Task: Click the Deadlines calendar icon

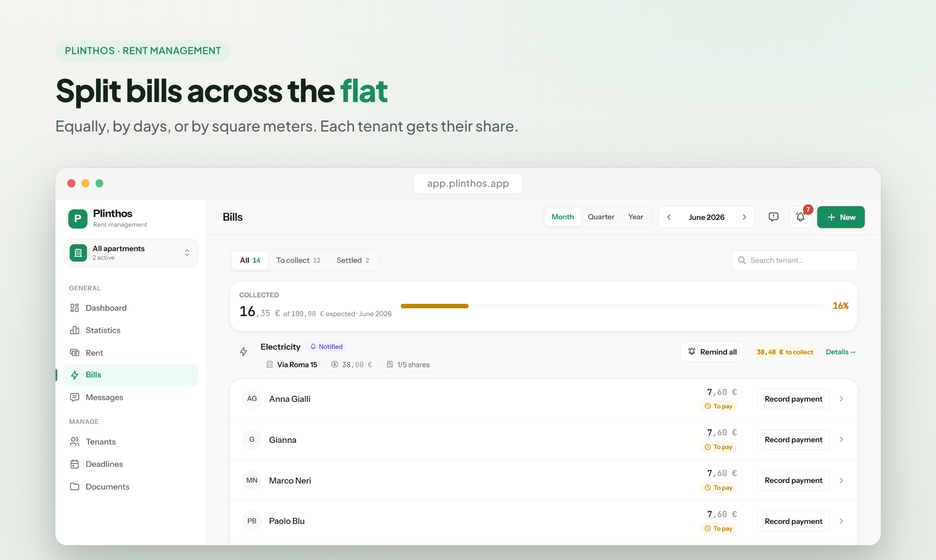Action: point(75,464)
